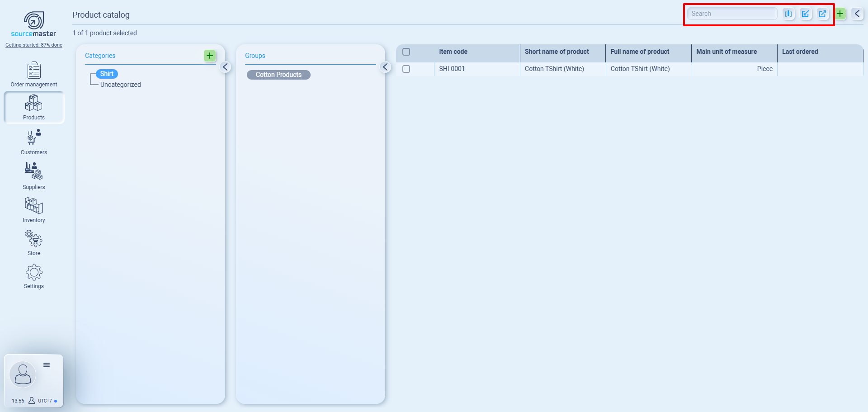The image size is (868, 412).
Task: Open the Inventory section
Action: [34, 210]
